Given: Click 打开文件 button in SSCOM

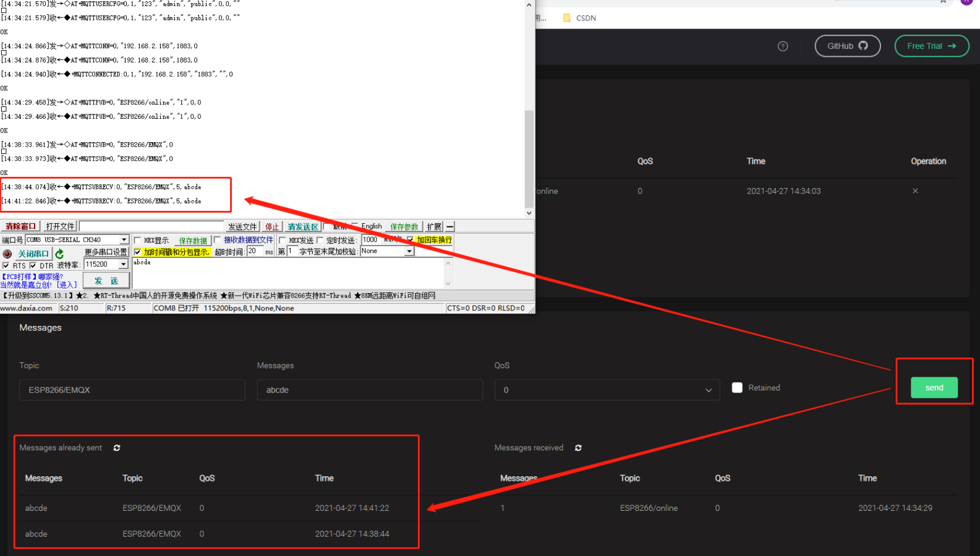Looking at the screenshot, I should pos(60,226).
